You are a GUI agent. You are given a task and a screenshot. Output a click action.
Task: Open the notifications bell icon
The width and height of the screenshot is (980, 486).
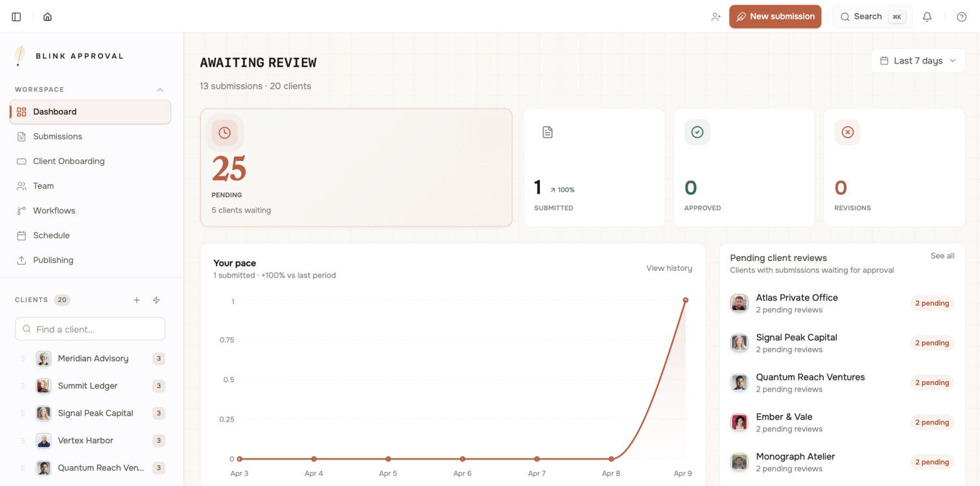click(x=927, y=16)
